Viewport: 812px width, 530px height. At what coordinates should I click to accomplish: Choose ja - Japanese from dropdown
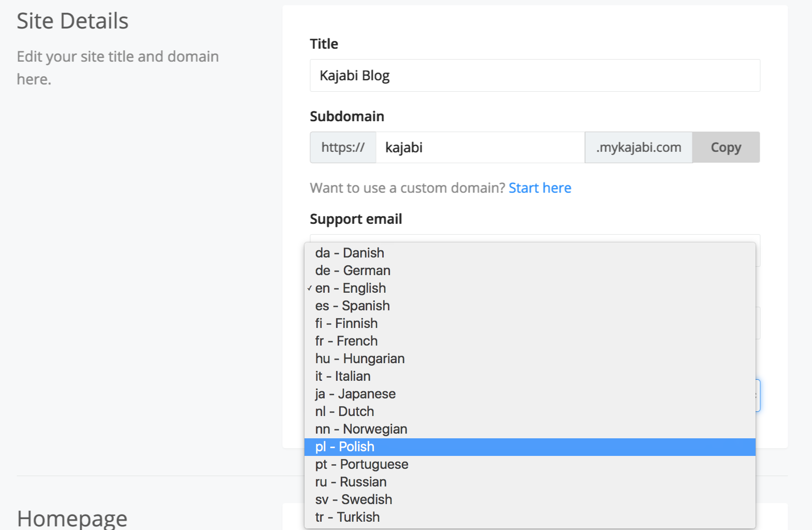[530, 394]
